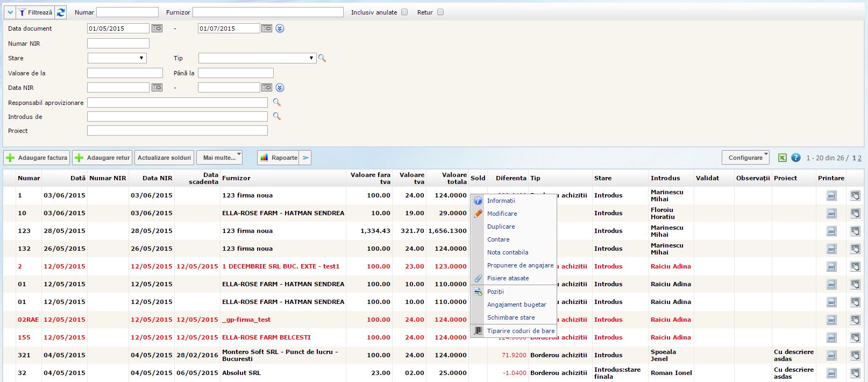Screen dimensions: 868x382
Task: Open the Configurare dropdown
Action: pos(745,158)
